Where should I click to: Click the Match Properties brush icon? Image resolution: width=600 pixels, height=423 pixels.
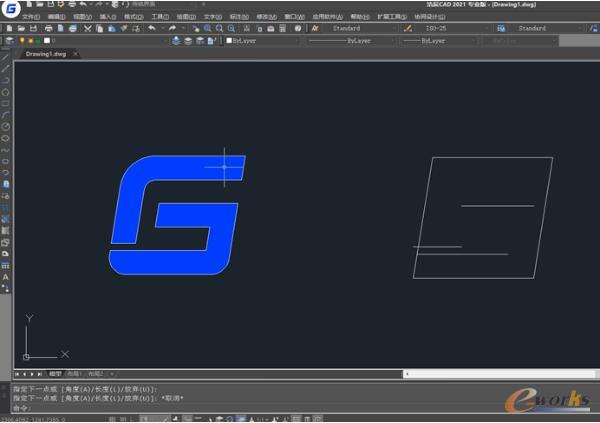(x=124, y=28)
